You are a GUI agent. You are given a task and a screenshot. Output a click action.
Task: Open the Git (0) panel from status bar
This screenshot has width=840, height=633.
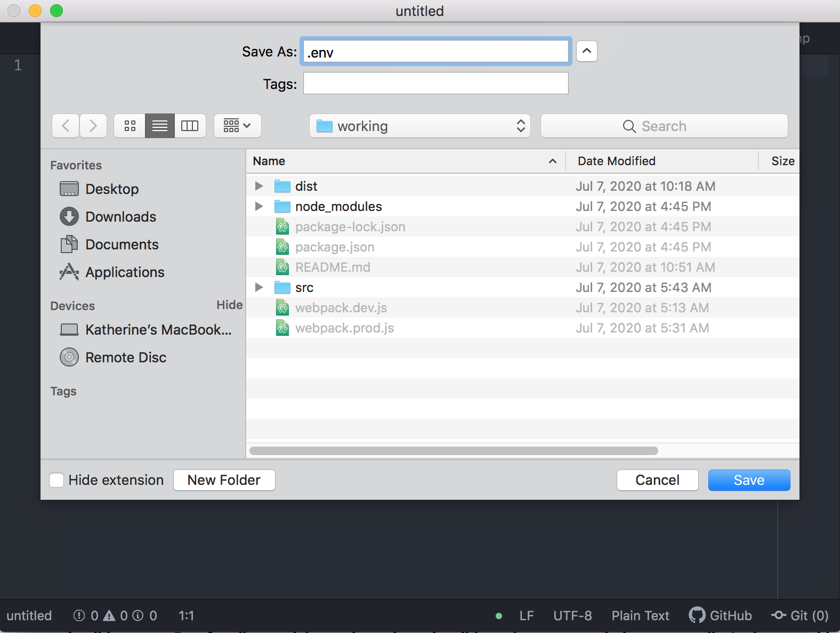pyautogui.click(x=800, y=616)
